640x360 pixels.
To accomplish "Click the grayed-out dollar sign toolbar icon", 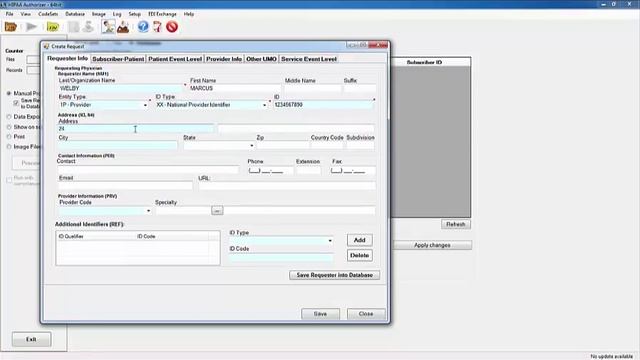I will point(88,27).
